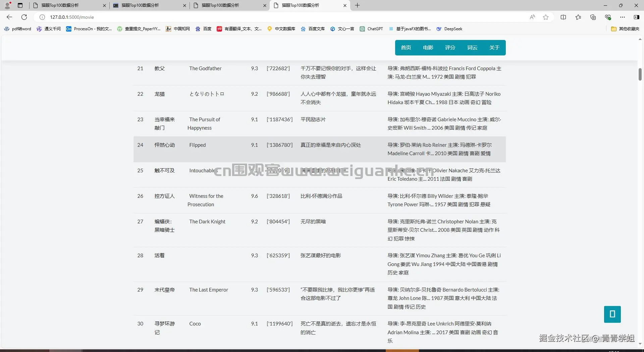644x352 pixels.
Task: Open 有道翻译 bookmark
Action: (239, 29)
